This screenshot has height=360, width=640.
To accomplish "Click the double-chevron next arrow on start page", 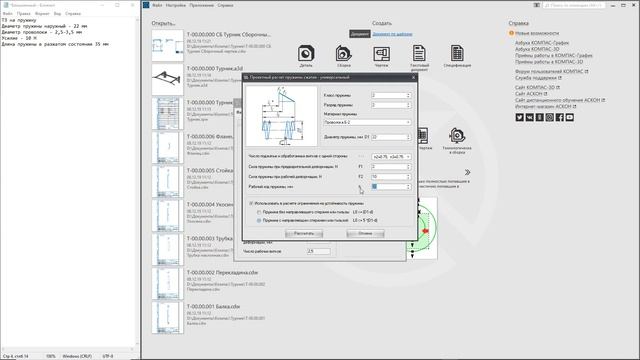I will pos(467,172).
